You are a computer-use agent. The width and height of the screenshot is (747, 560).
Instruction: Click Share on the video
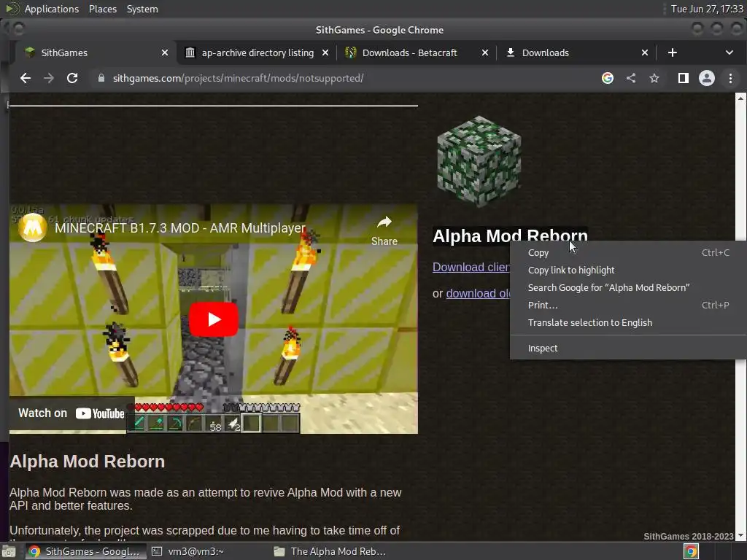[384, 231]
